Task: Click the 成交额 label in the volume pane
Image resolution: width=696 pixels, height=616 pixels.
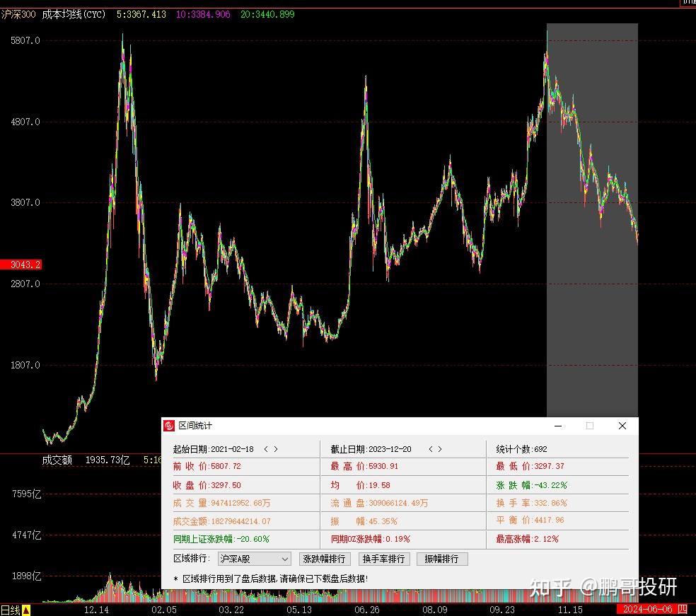Action: (x=55, y=460)
